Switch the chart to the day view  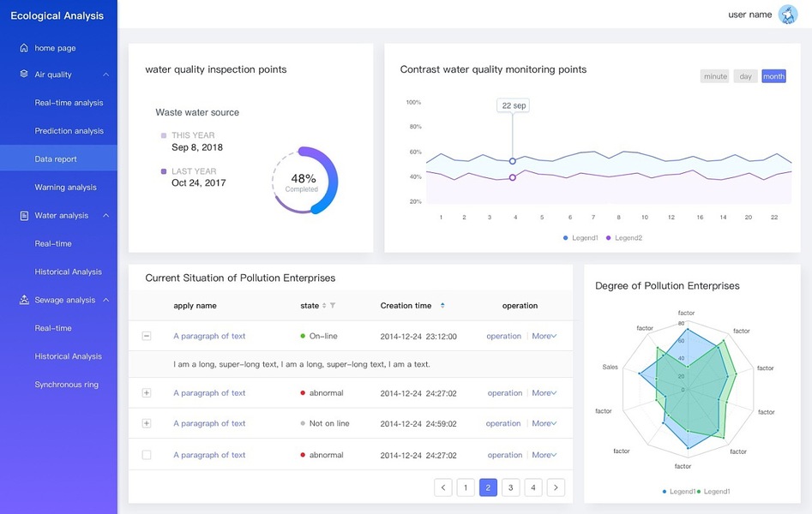[x=745, y=76]
